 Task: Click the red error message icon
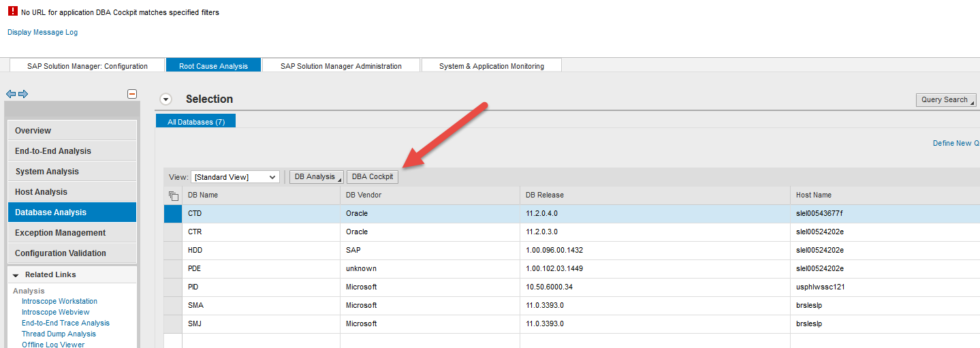click(x=12, y=12)
